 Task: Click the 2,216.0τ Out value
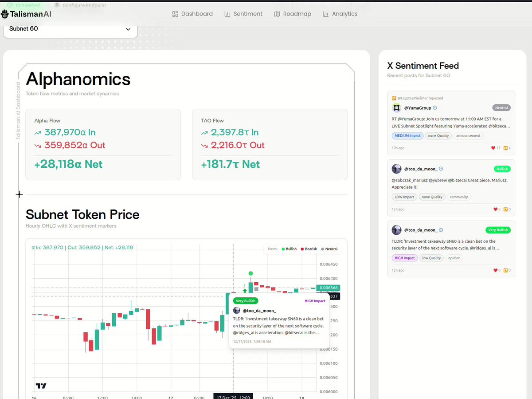point(238,146)
